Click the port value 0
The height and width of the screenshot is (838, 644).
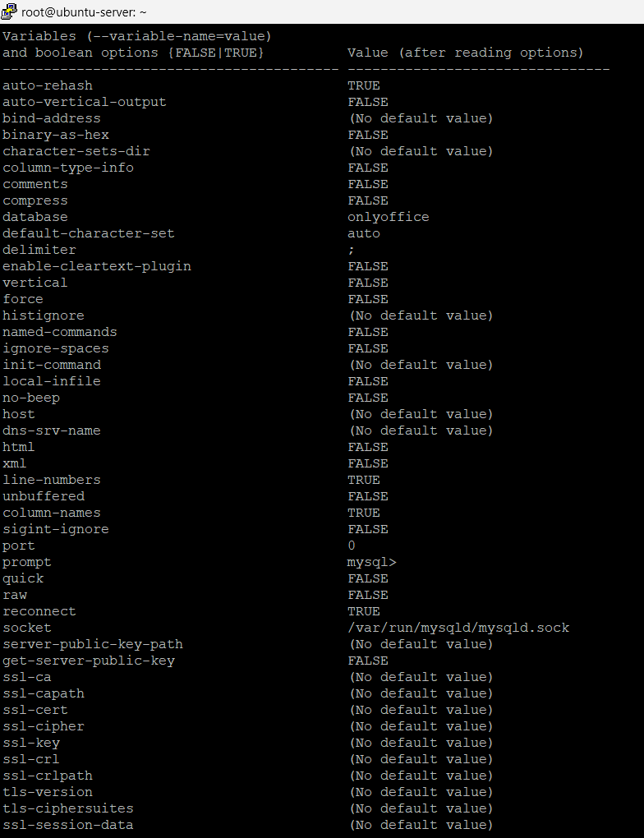[x=351, y=546]
